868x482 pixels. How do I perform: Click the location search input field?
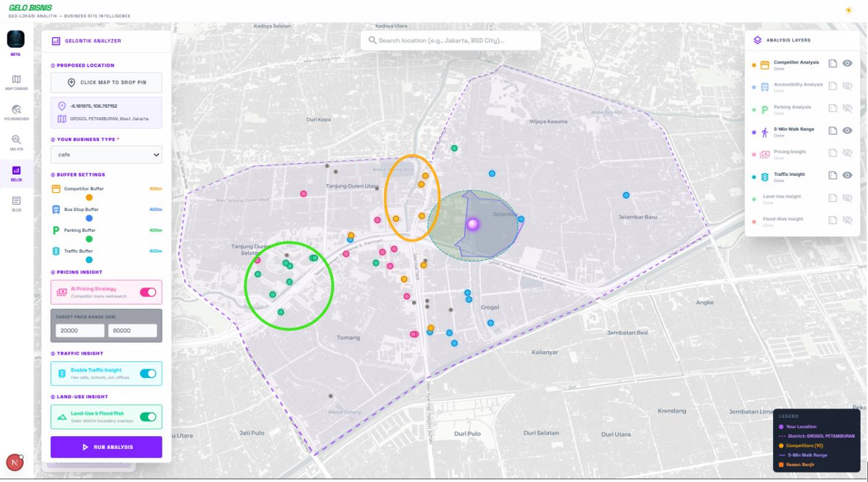[x=451, y=40]
